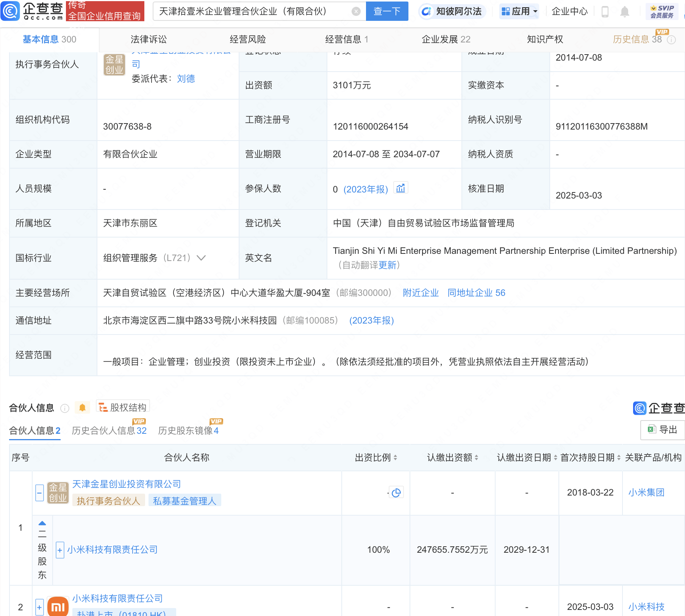Expand 小米科技有限责任公司 sub-shareholder plus

(x=60, y=550)
